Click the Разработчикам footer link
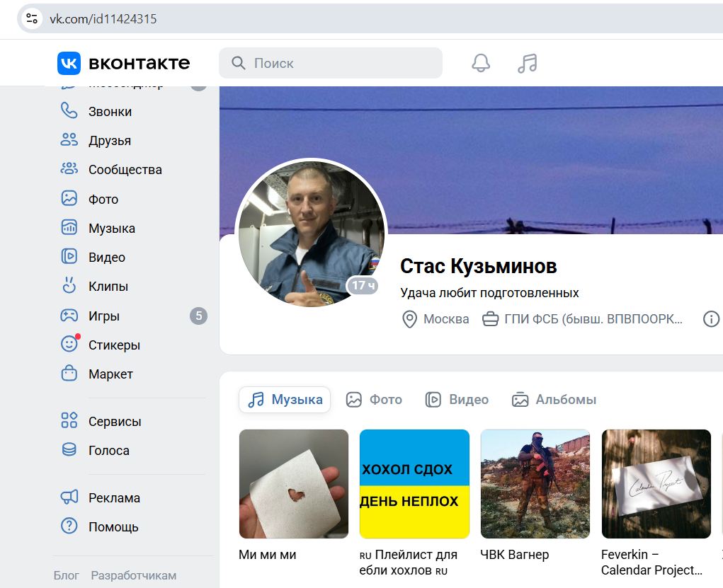 (133, 575)
